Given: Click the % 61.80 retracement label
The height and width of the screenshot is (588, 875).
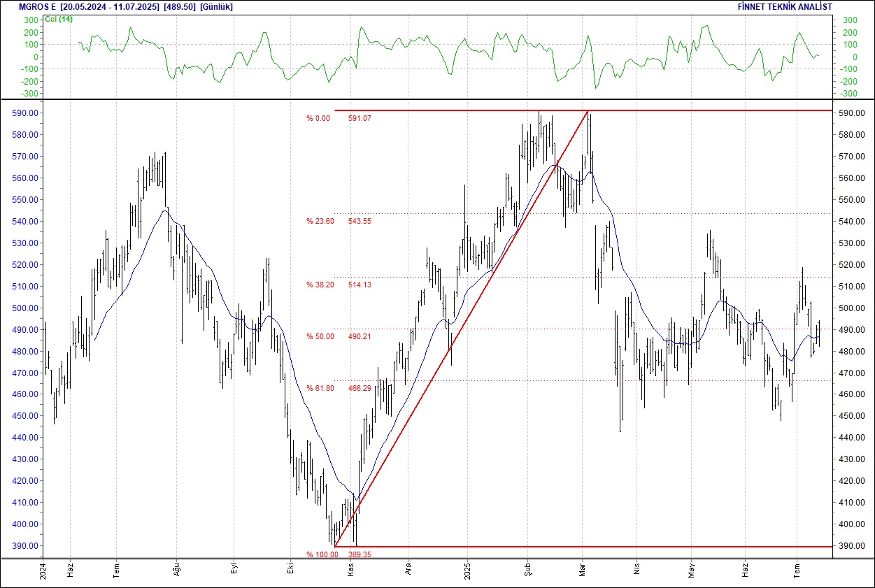Looking at the screenshot, I should 320,388.
